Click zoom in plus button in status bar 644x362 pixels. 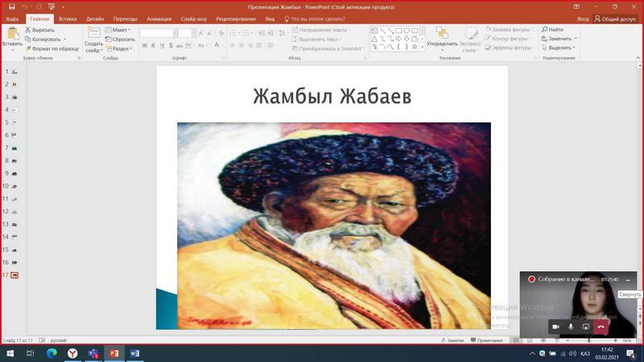click(x=615, y=340)
